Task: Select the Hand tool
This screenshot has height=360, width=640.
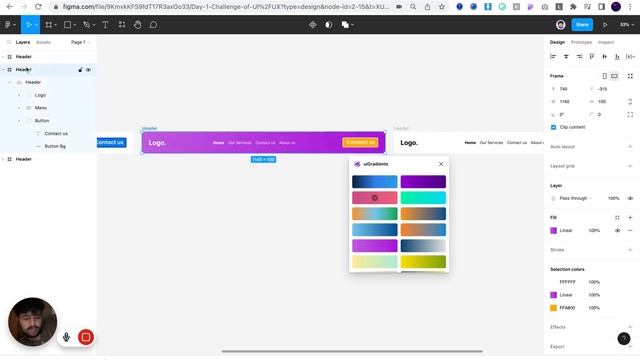Action: 138,25
